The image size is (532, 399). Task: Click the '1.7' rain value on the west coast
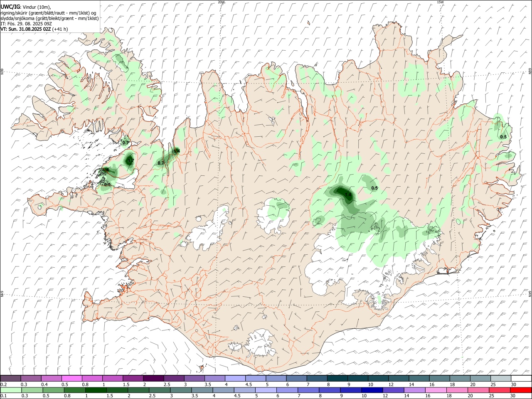(x=131, y=161)
